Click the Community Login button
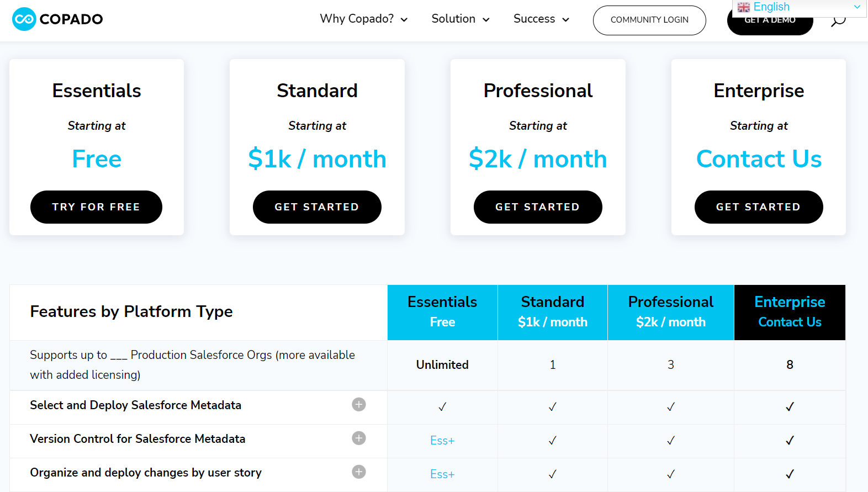This screenshot has width=868, height=492. (649, 20)
